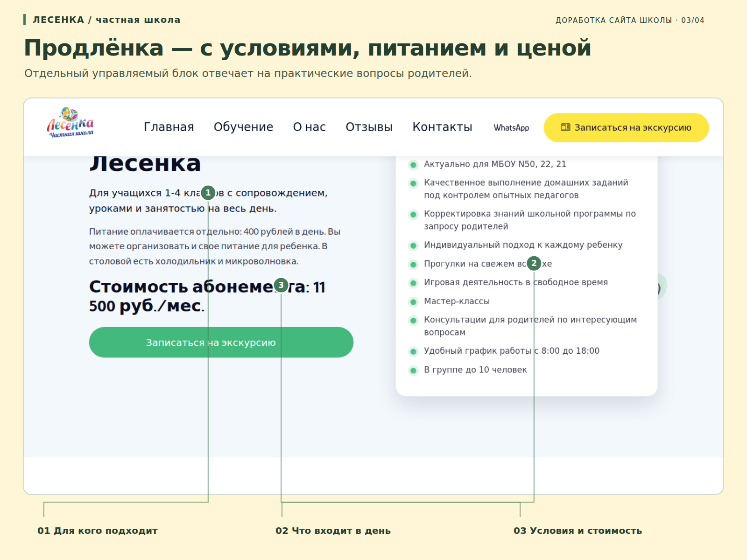Click the booklet icon in the yellow button
The image size is (747, 560).
coord(565,127)
